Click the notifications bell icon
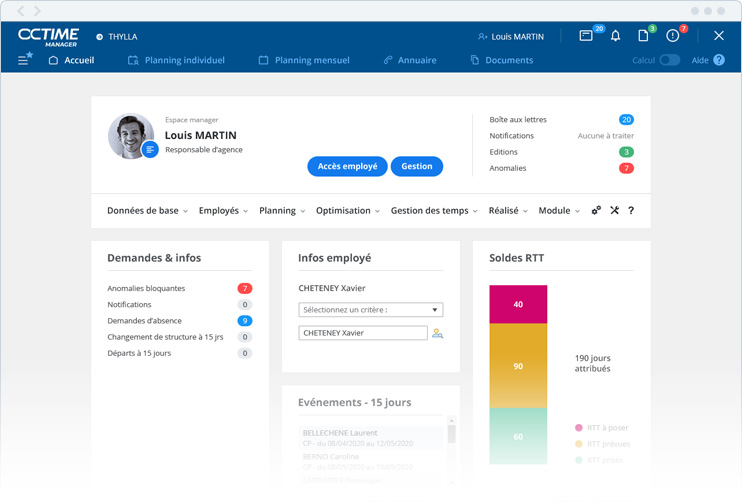The width and height of the screenshot is (742, 502). coord(615,36)
